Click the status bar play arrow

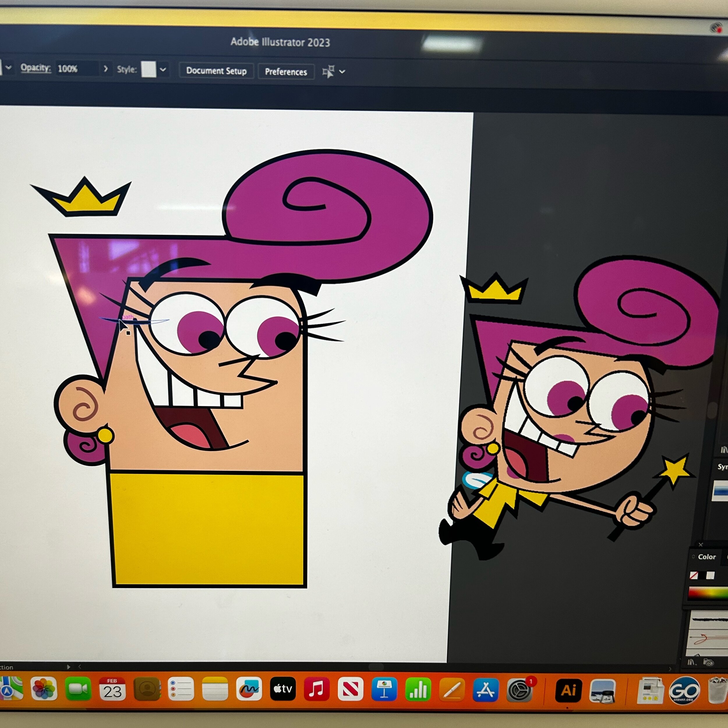[69, 667]
